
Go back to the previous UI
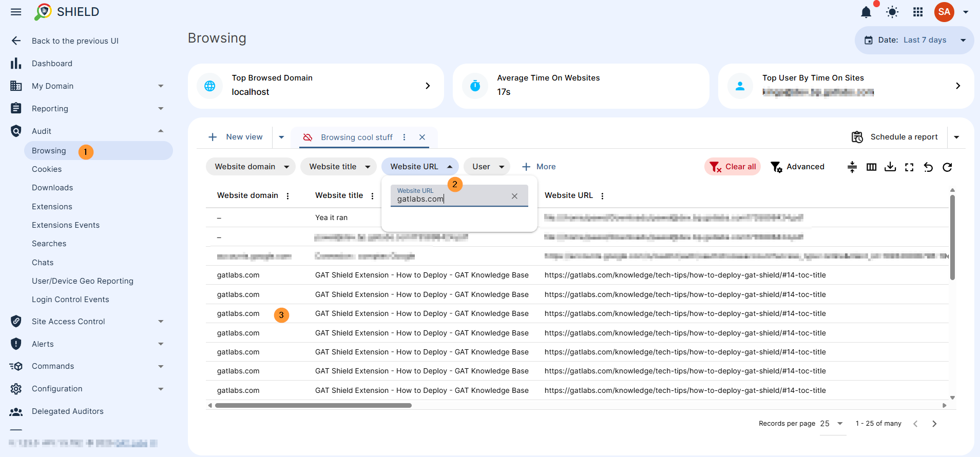click(75, 41)
